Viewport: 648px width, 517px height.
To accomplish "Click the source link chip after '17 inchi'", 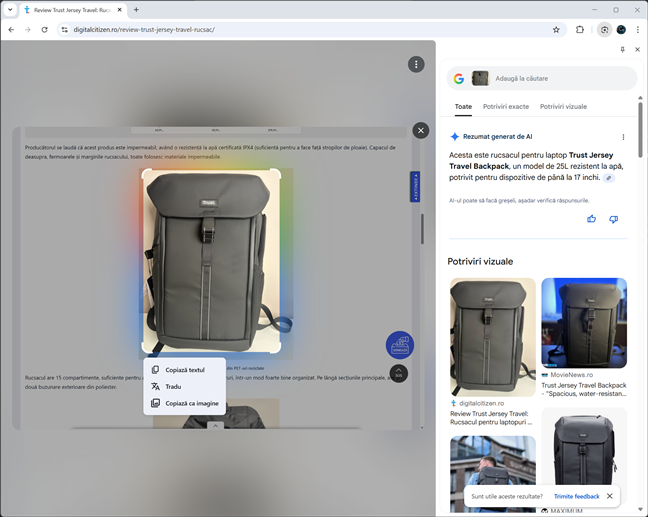I will pyautogui.click(x=609, y=178).
